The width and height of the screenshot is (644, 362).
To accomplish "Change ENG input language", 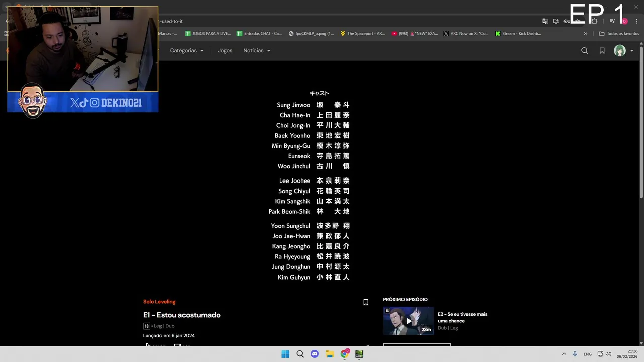I will (x=588, y=354).
